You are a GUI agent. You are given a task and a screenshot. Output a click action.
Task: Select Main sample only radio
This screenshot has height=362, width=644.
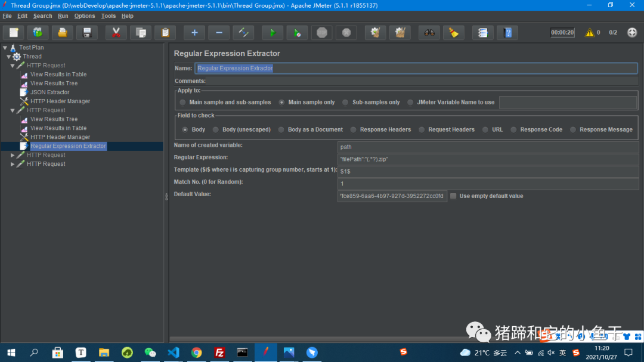pyautogui.click(x=281, y=103)
